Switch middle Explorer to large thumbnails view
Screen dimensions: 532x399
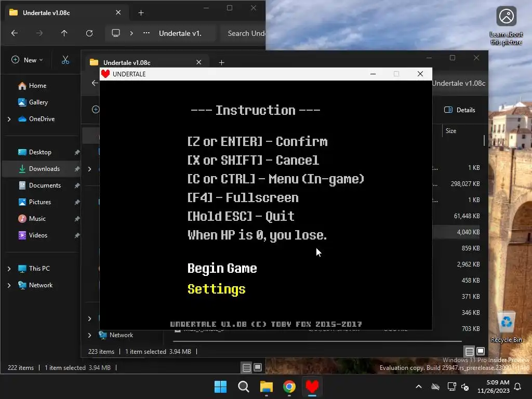coord(481,351)
